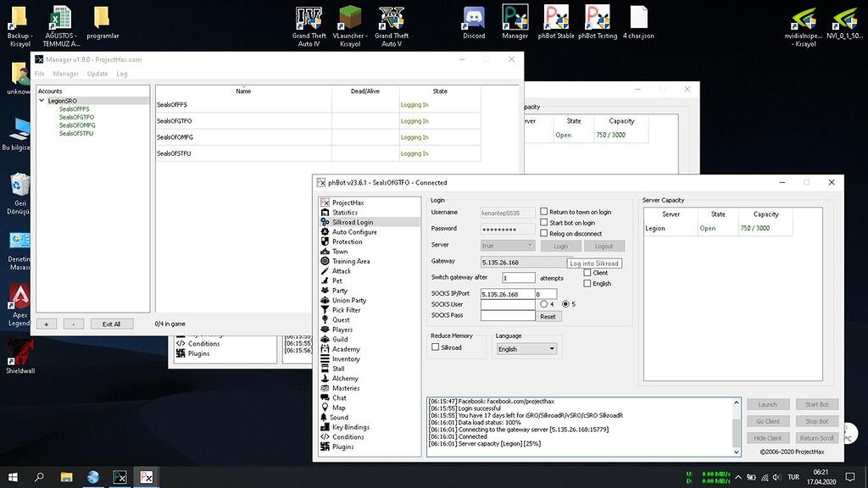Click the Login button in phBot
This screenshot has width=868, height=488.
coord(561,247)
